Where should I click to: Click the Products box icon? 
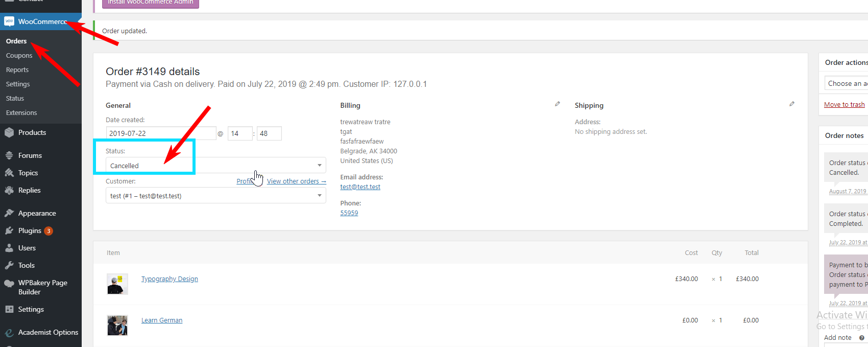coord(9,132)
